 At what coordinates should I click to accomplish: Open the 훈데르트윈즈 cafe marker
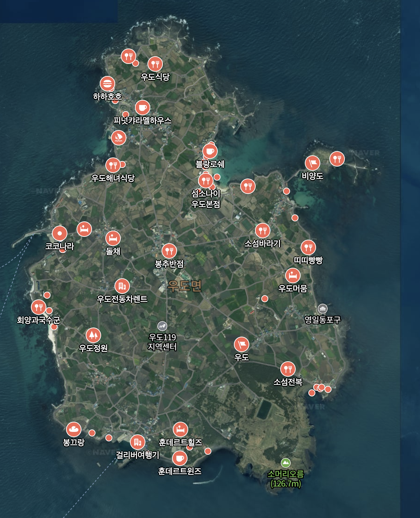tap(179, 458)
